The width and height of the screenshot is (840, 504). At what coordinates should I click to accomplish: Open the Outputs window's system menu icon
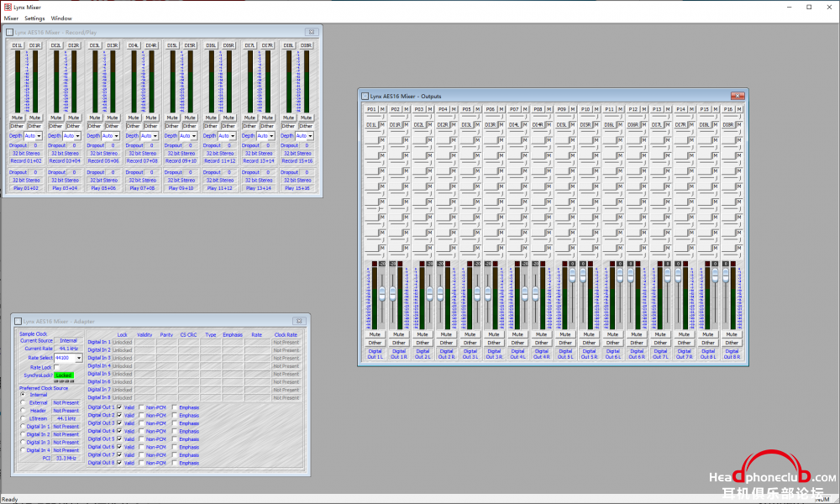click(365, 97)
